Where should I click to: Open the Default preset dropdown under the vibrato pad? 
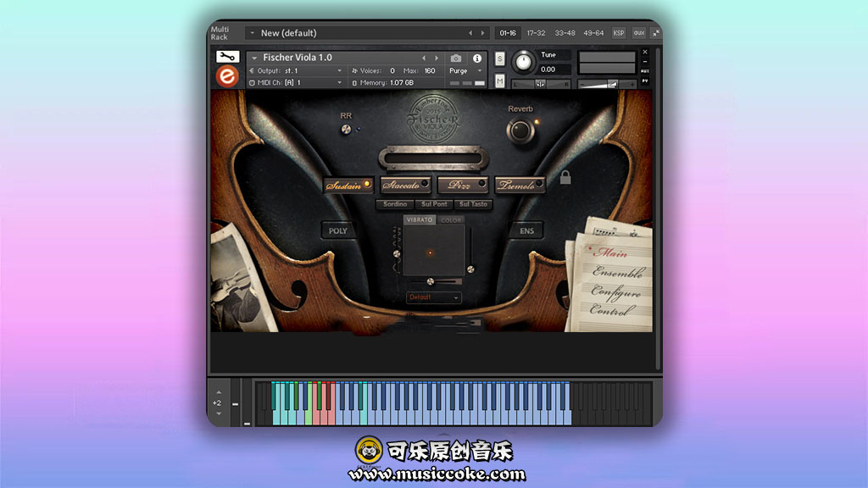tap(433, 297)
